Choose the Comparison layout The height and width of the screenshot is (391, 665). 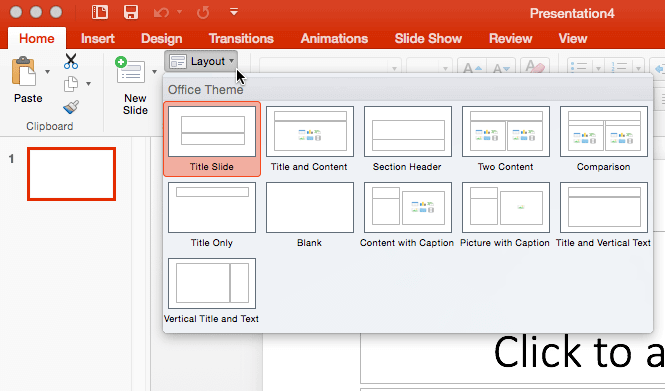[x=604, y=139]
